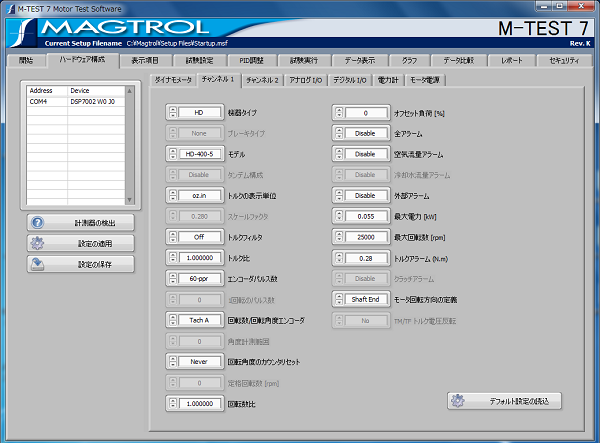Open the デジタル I/O sub-tab
Image resolution: width=600 pixels, height=443 pixels.
point(350,80)
